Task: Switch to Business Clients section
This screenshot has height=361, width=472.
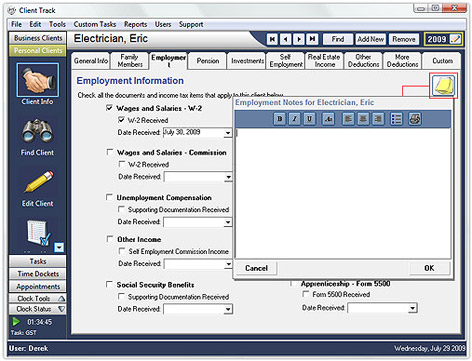Action: tap(38, 38)
